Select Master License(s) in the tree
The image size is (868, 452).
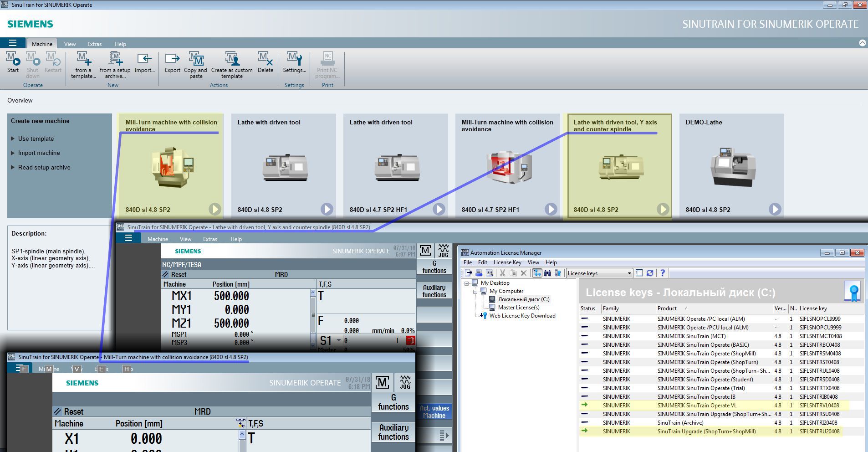pos(519,308)
